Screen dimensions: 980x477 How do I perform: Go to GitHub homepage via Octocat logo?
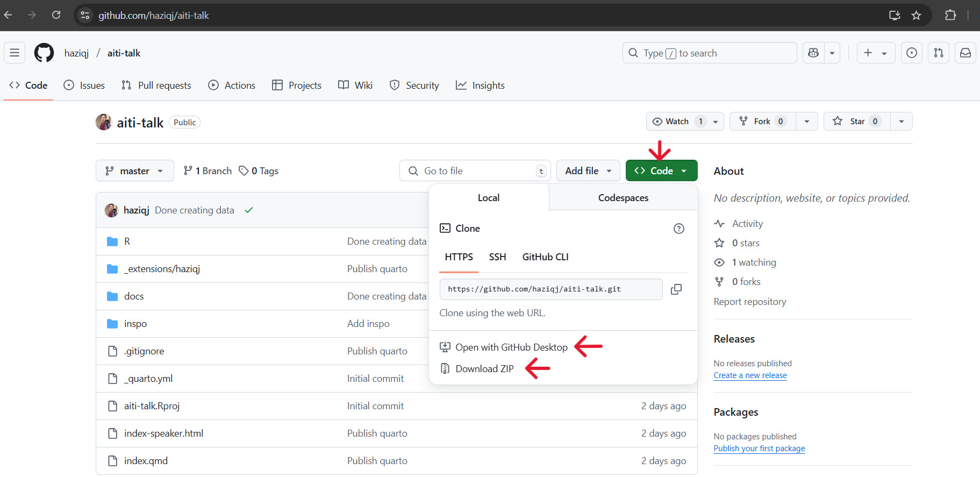click(x=44, y=53)
